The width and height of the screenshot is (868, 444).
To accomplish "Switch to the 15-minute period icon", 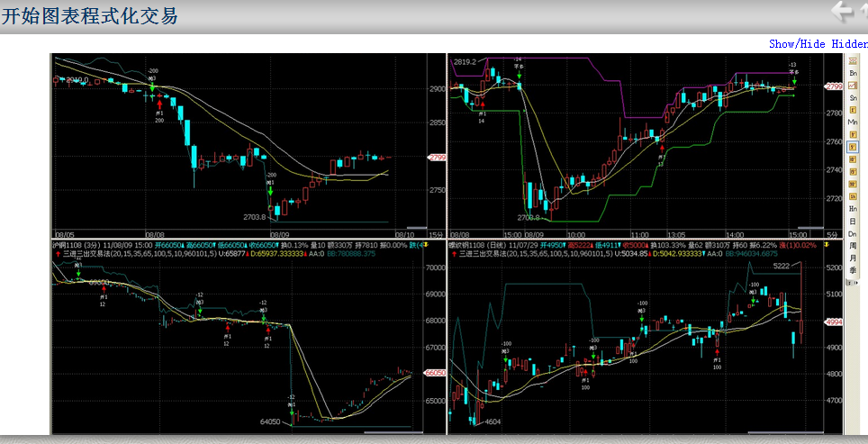I will click(853, 170).
